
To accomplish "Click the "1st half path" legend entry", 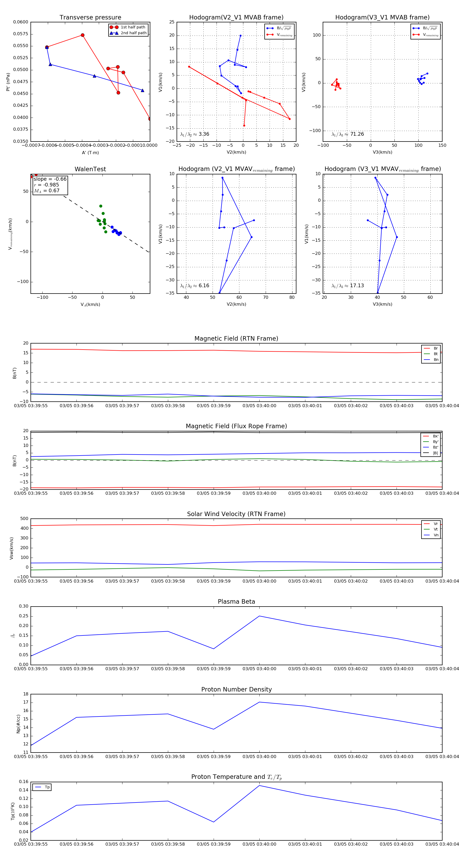I will 128,27.
